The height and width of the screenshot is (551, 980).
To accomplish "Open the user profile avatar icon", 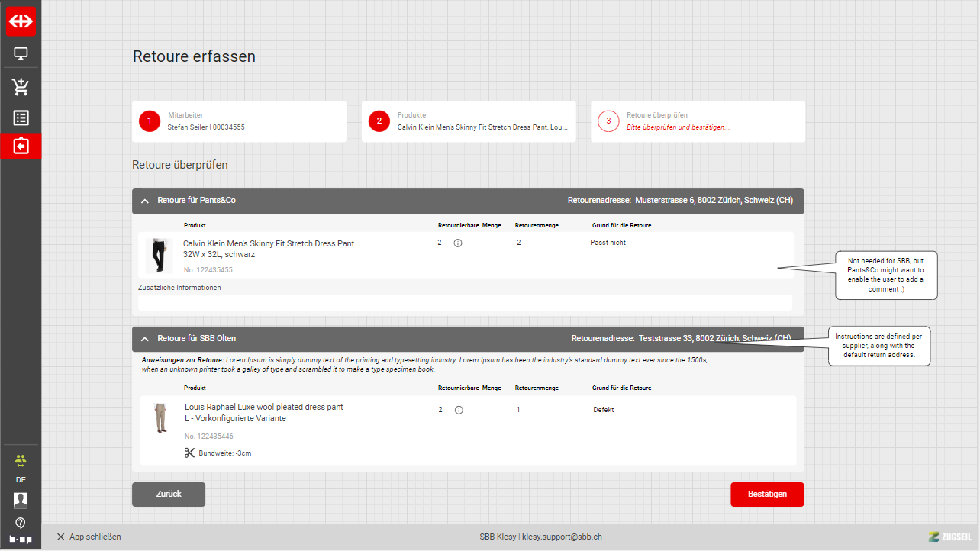I will tap(21, 501).
